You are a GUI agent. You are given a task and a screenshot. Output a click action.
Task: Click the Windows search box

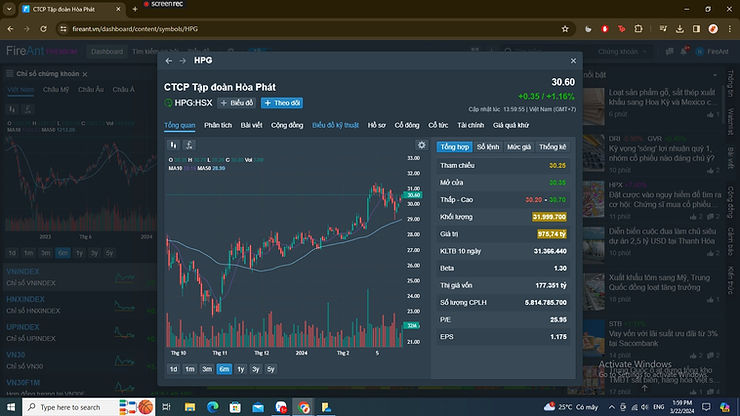89,407
